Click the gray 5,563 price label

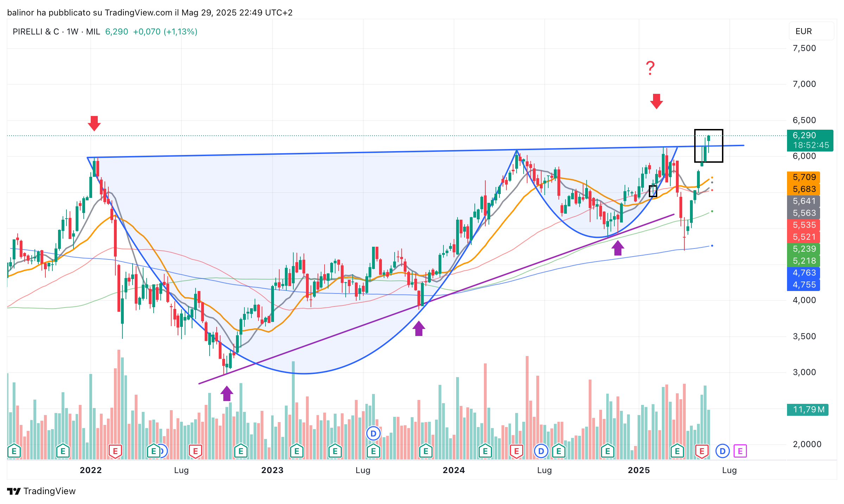(x=804, y=213)
